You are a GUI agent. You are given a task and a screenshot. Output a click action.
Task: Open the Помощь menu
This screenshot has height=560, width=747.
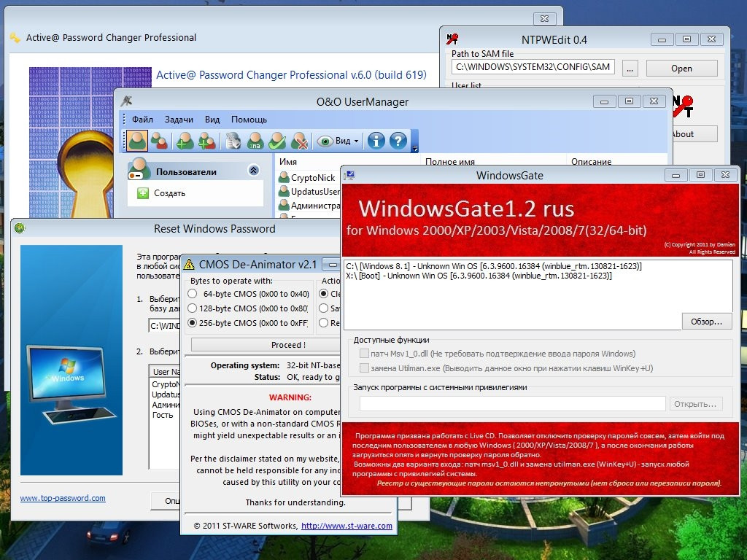click(249, 119)
